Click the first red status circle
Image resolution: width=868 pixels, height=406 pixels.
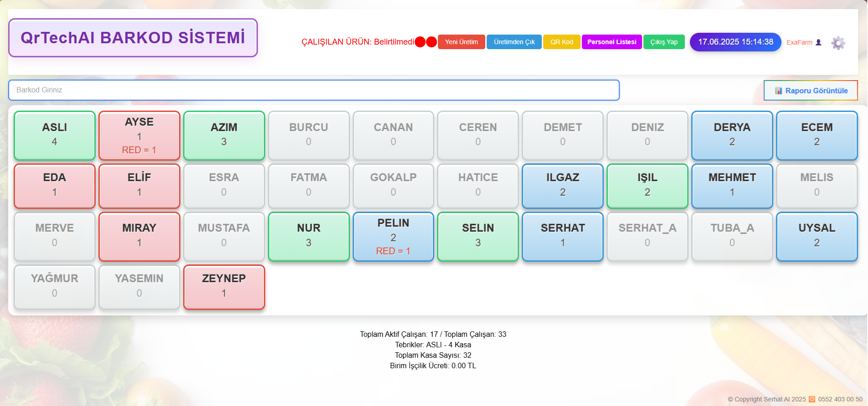click(x=420, y=42)
